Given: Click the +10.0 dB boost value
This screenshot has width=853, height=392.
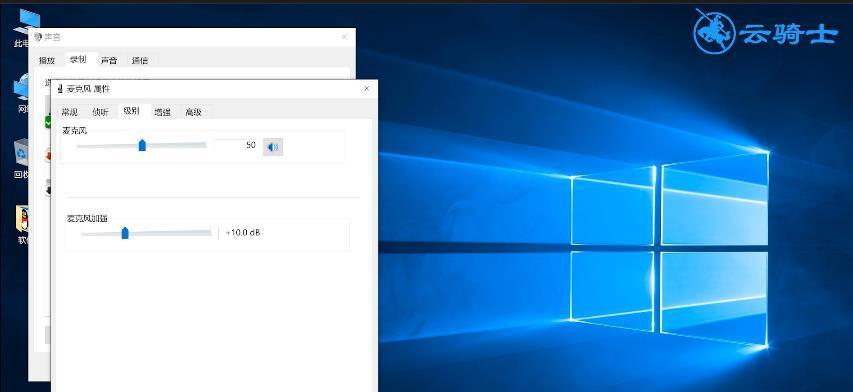Looking at the screenshot, I should coord(243,233).
